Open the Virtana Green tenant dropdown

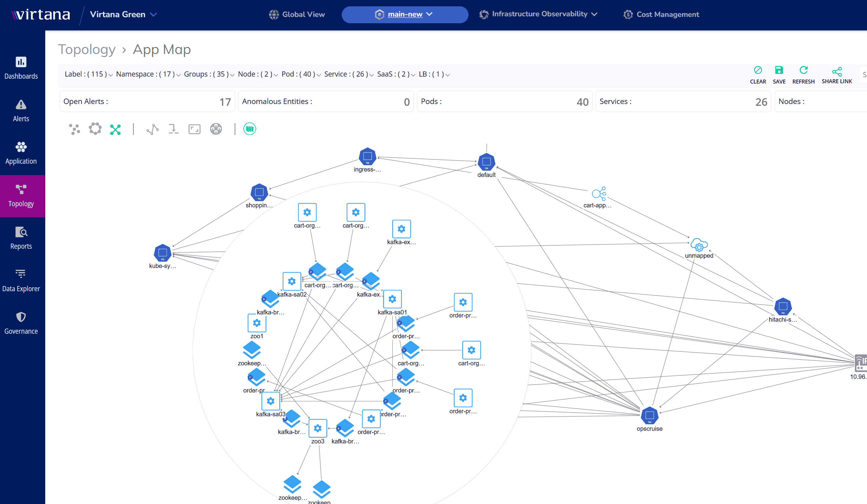coord(123,14)
